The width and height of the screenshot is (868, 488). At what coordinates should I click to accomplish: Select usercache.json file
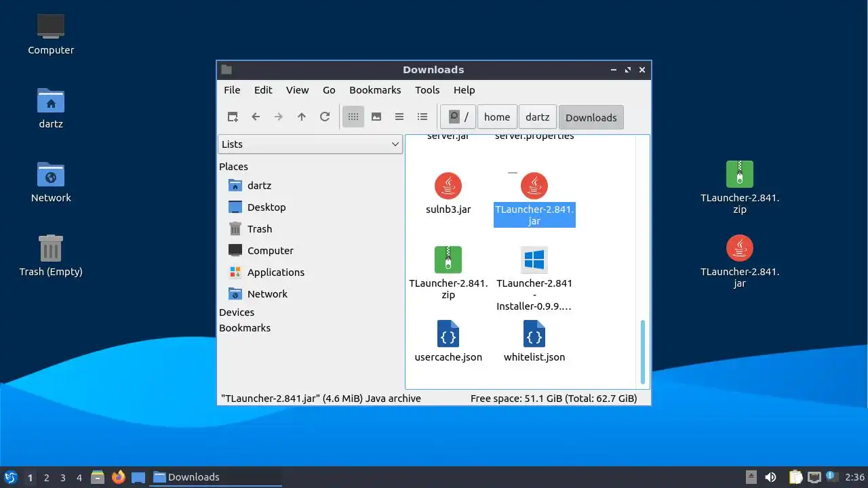(x=448, y=341)
